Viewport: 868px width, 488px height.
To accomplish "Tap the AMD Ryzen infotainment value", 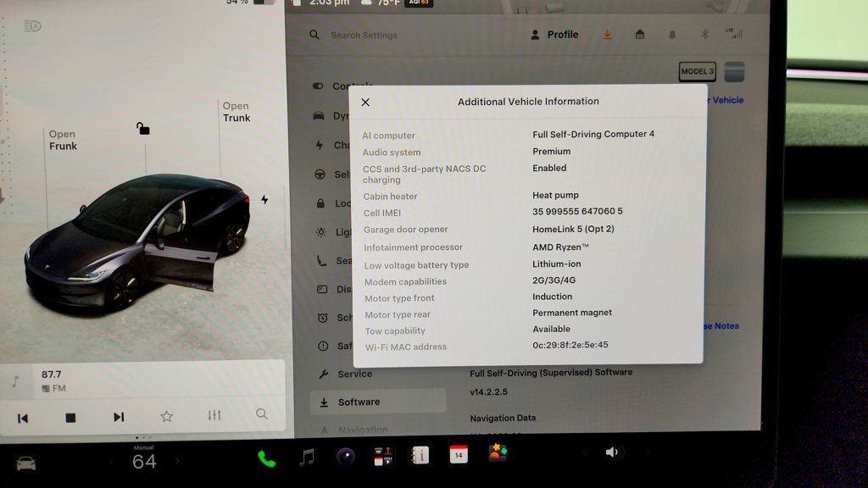I will click(x=560, y=247).
